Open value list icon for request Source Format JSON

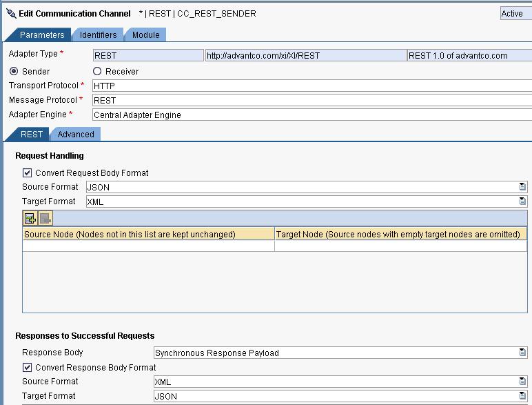point(522,187)
